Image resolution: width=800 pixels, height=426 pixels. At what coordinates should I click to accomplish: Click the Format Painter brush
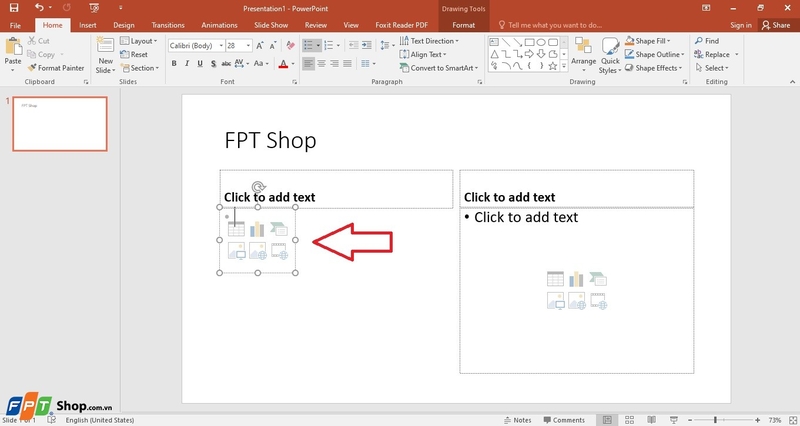click(56, 68)
